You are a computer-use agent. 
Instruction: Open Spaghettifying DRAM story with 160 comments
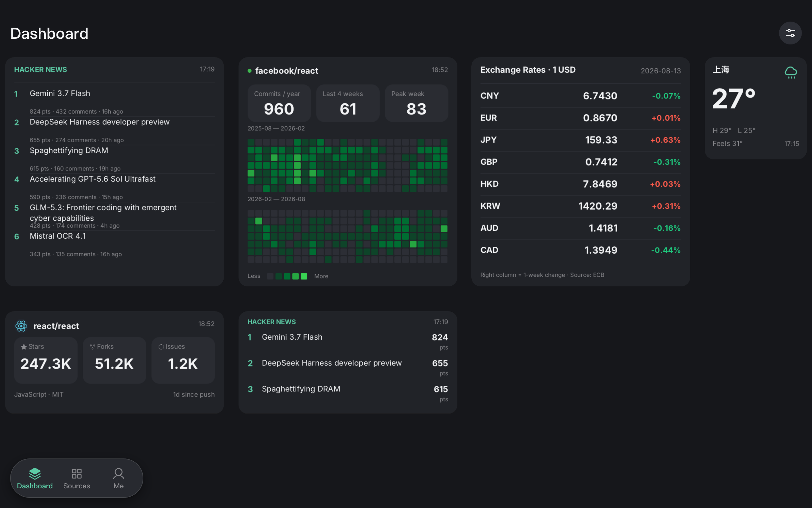pyautogui.click(x=115, y=159)
